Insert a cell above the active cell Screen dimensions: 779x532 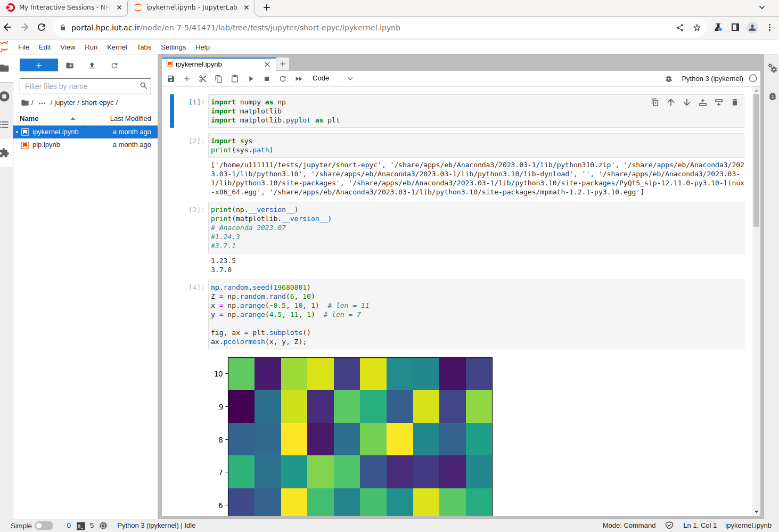click(x=703, y=102)
